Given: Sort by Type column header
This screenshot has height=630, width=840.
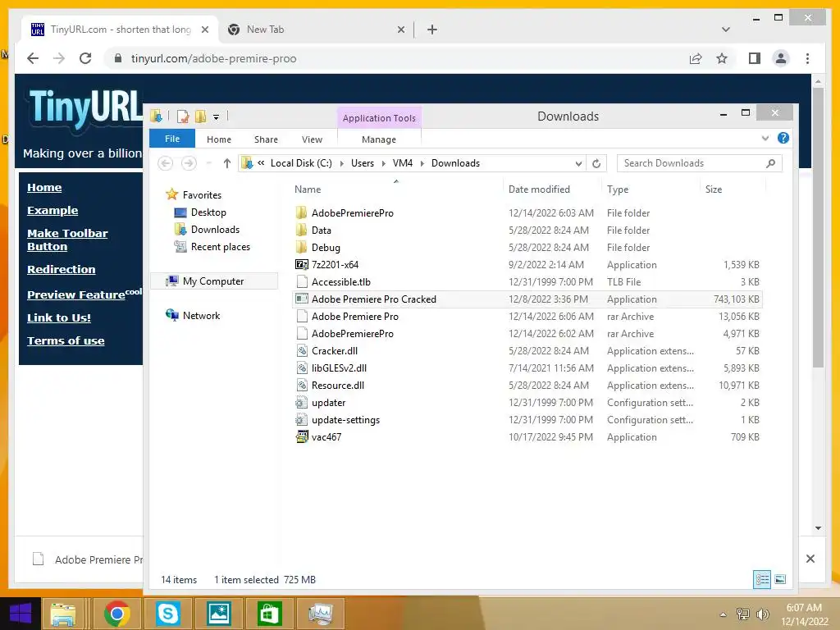Looking at the screenshot, I should click(x=618, y=189).
